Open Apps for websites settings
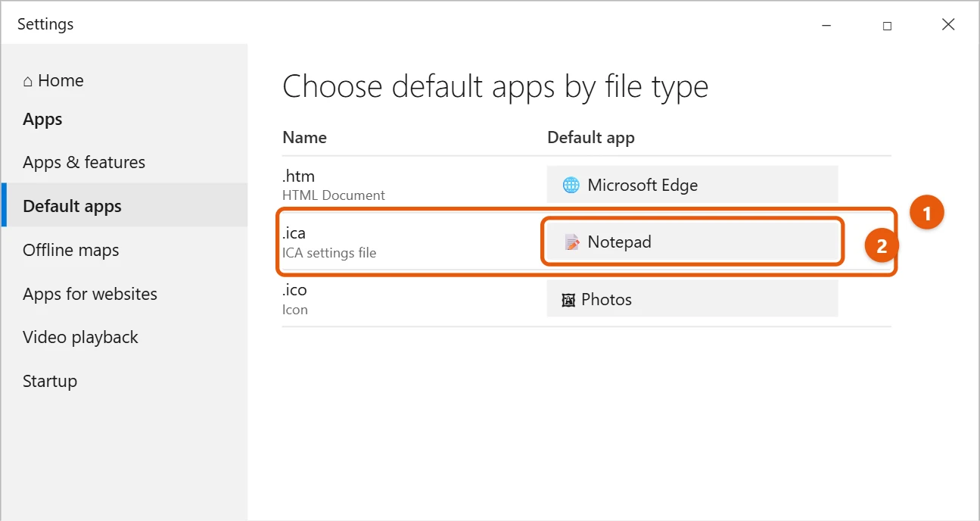Image resolution: width=980 pixels, height=521 pixels. 90,294
